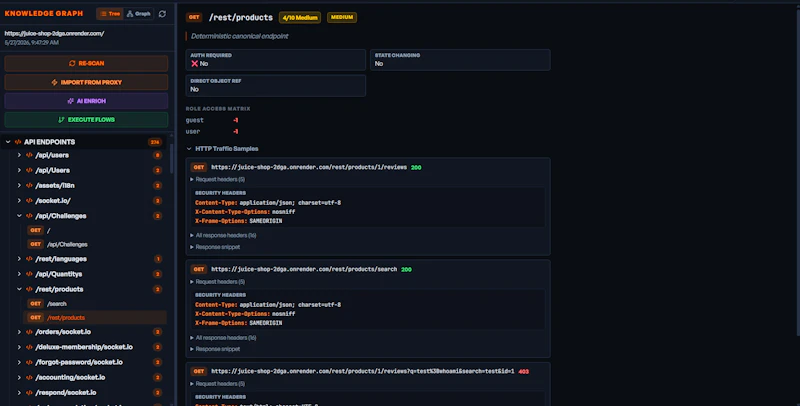Click the DIRECT OBJECT REF field box
This screenshot has width=800, height=406.
276,86
